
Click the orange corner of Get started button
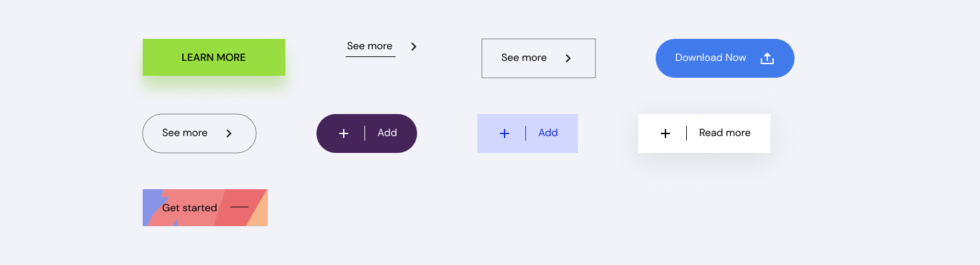[x=259, y=218]
